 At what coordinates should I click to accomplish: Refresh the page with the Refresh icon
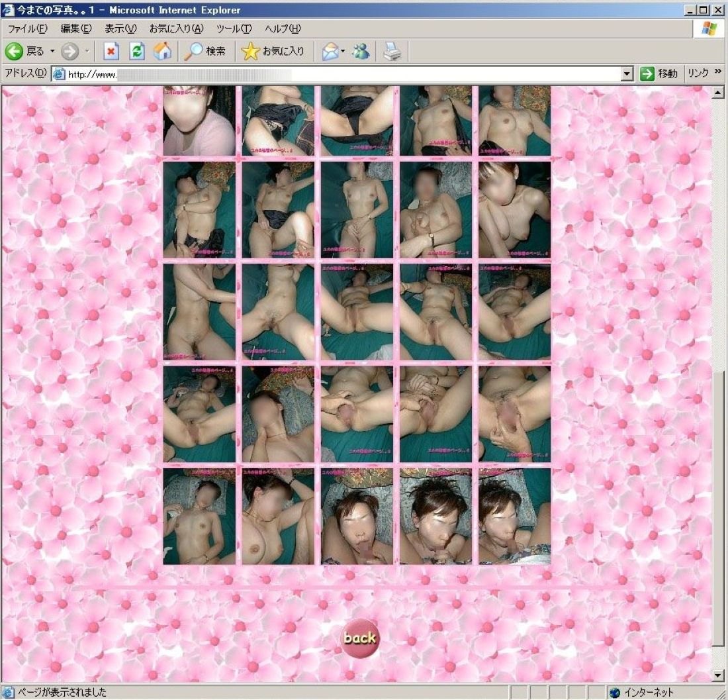click(136, 51)
